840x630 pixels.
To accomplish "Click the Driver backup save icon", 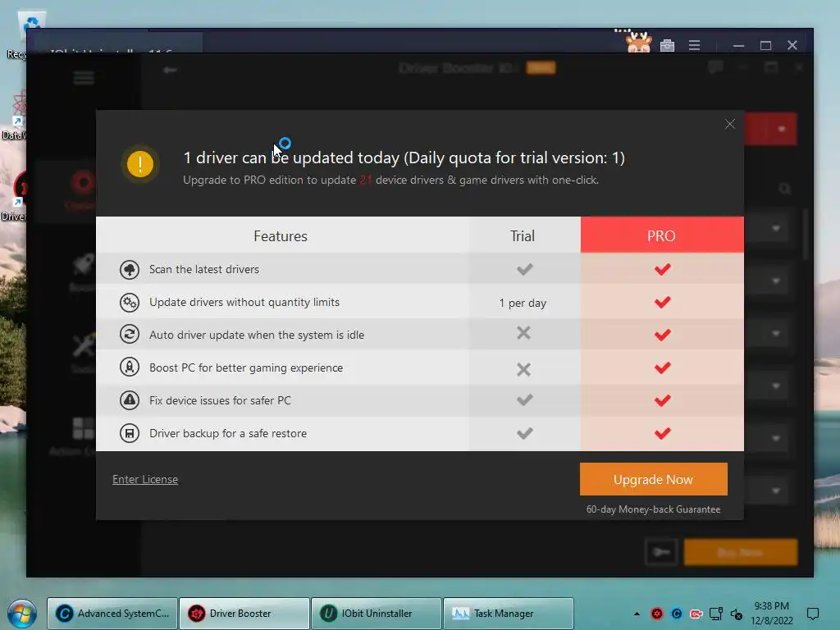I will [129, 433].
